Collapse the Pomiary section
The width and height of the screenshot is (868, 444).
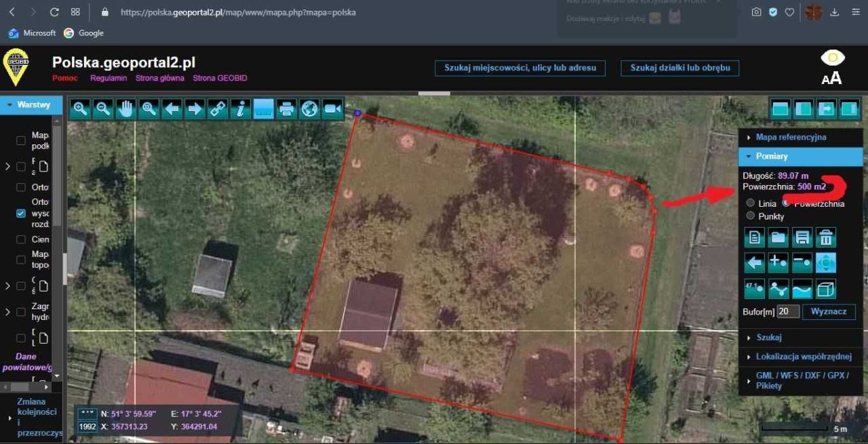[x=800, y=156]
